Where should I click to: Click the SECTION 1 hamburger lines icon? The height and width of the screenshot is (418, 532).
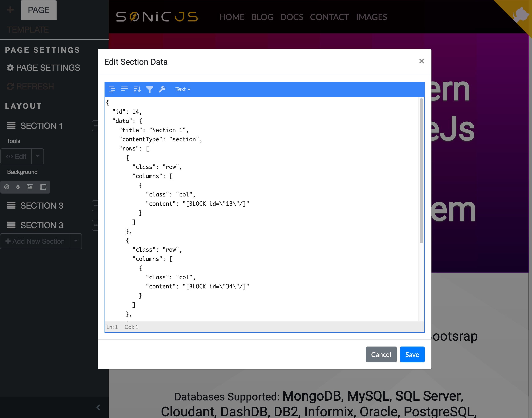click(x=11, y=126)
